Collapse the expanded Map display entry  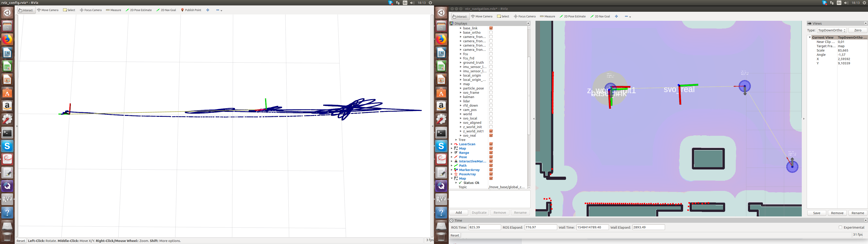tap(452, 178)
